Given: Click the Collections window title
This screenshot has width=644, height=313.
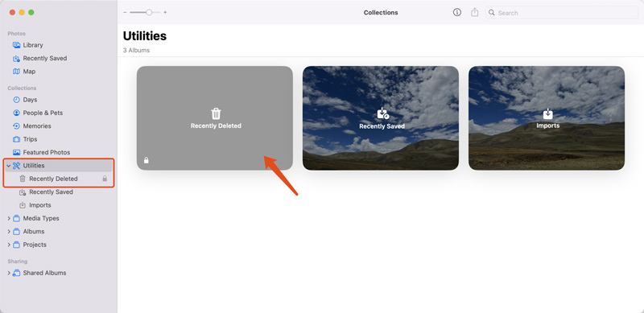Looking at the screenshot, I should pos(381,13).
